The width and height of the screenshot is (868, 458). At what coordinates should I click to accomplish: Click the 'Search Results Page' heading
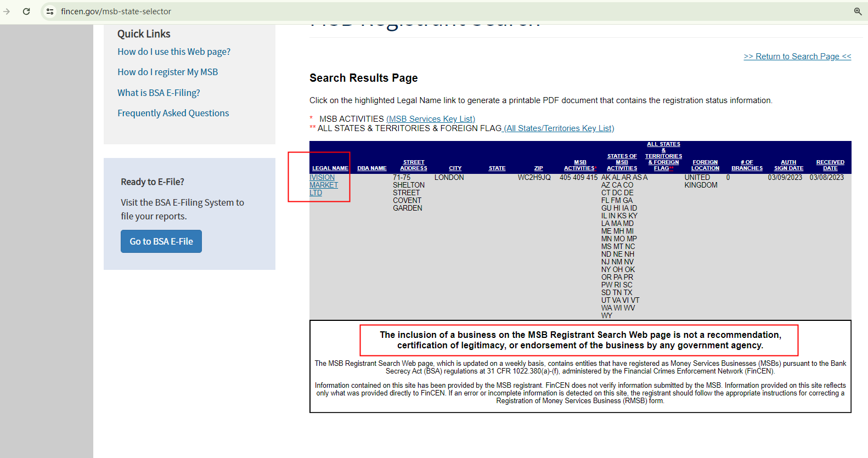(364, 78)
